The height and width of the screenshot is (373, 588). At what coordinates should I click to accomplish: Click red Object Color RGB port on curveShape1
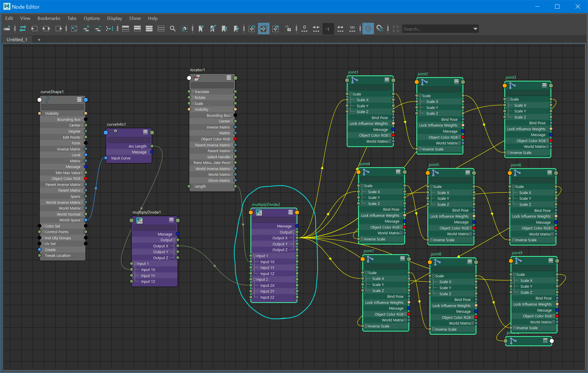pyautogui.click(x=86, y=178)
